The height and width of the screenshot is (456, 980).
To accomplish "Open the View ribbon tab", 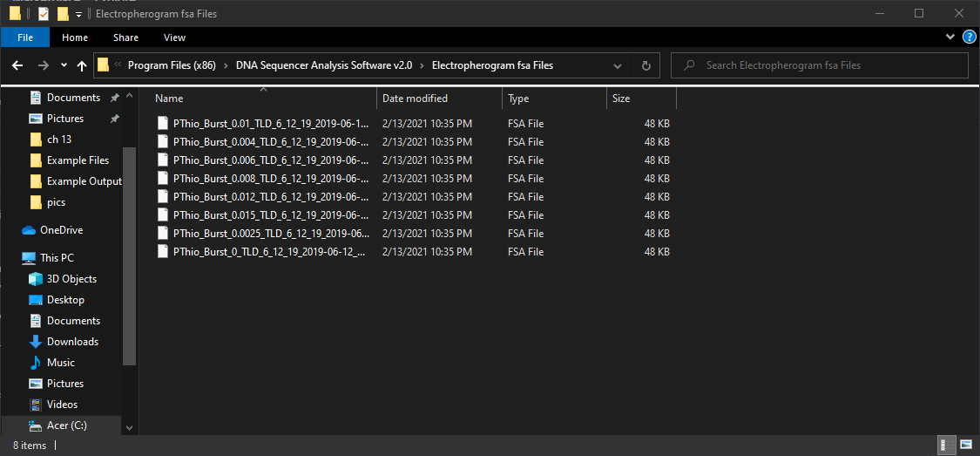I will pos(174,37).
